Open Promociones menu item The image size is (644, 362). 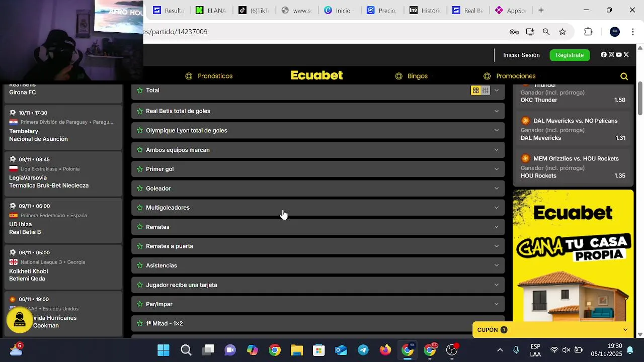click(x=510, y=76)
